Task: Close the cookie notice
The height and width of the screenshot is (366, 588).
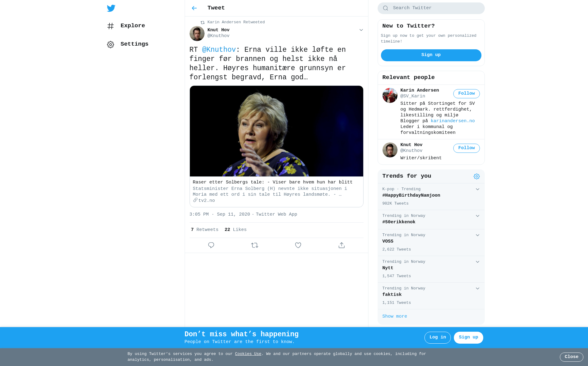Action: click(x=571, y=357)
